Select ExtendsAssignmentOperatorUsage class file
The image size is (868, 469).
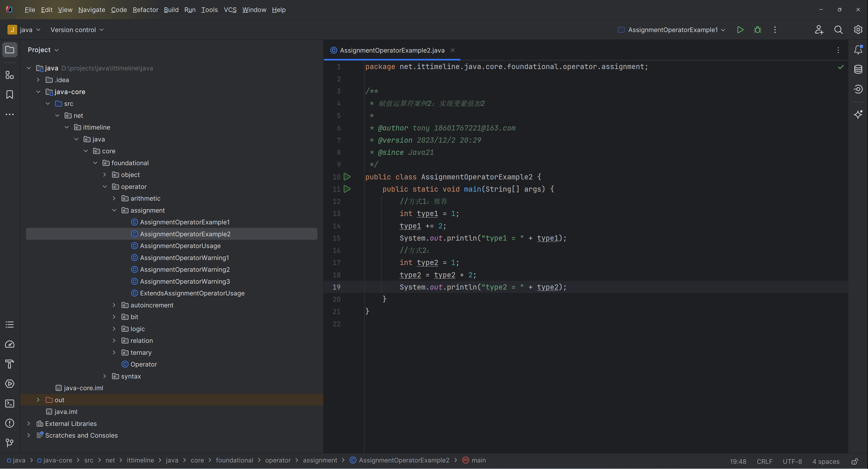point(192,293)
